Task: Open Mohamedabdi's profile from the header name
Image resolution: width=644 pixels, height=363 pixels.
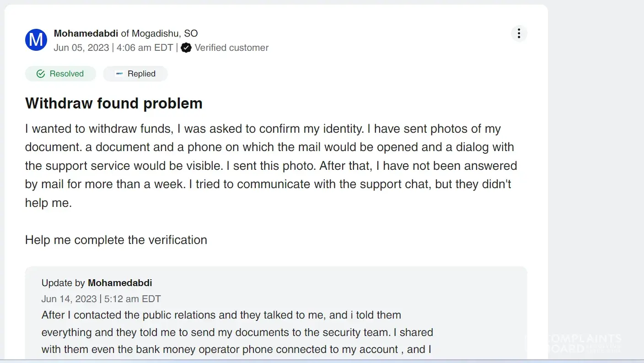Action: click(x=86, y=33)
